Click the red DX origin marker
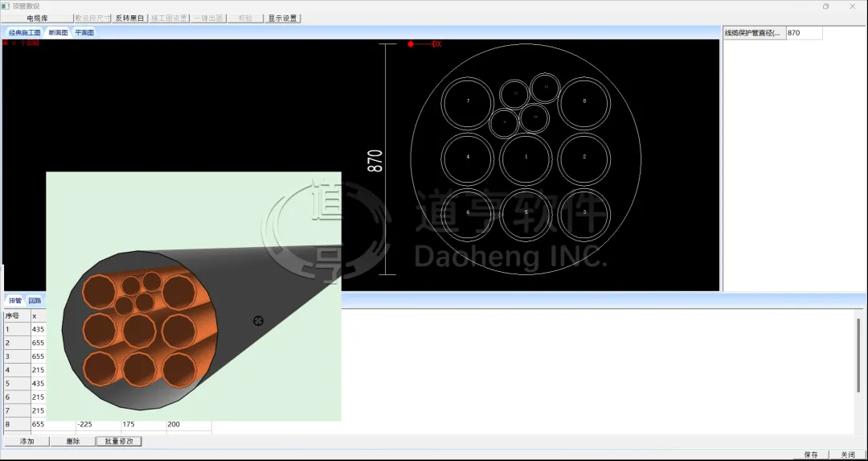868x461 pixels. tap(411, 44)
